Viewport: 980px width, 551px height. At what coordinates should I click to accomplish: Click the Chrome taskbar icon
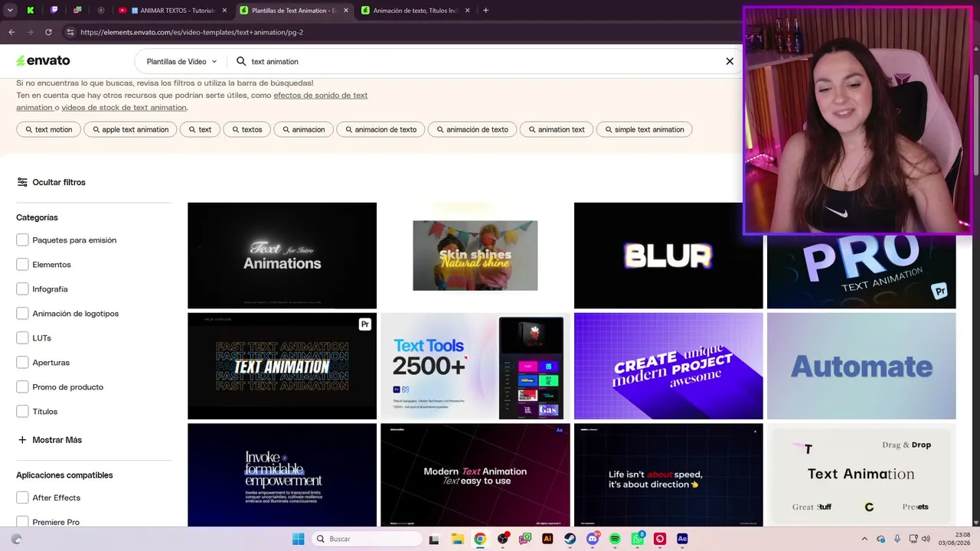(480, 539)
